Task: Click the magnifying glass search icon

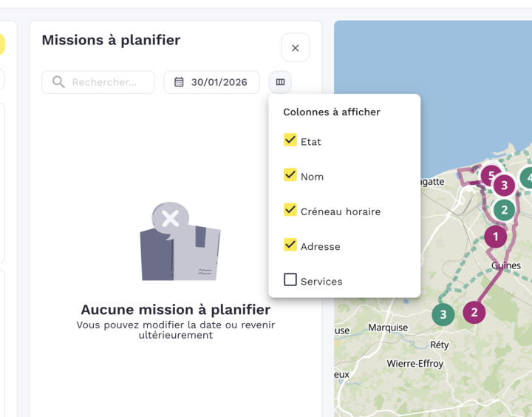Action: [x=58, y=82]
